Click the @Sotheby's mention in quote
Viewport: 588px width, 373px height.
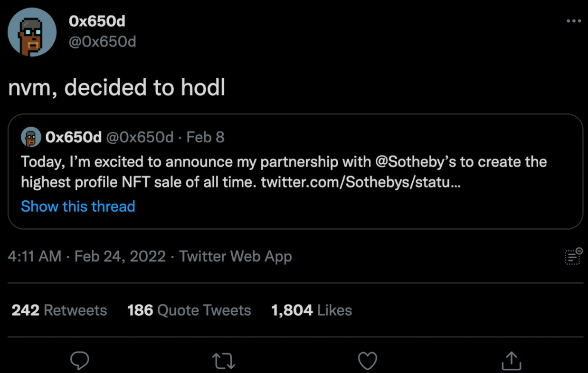click(x=416, y=162)
